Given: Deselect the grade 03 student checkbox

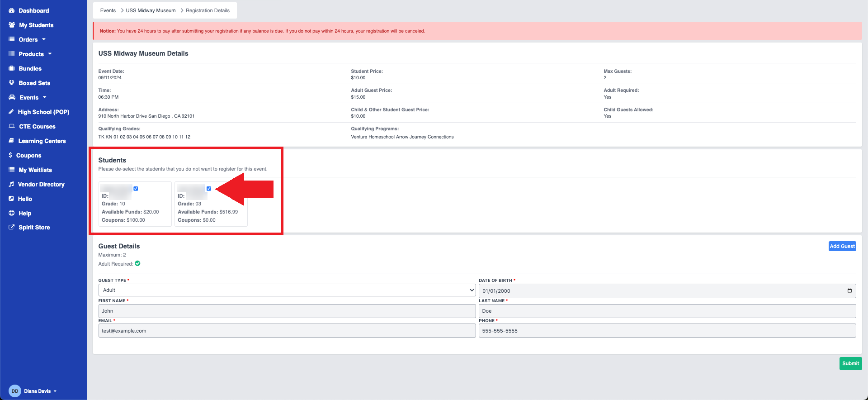Looking at the screenshot, I should tap(209, 189).
